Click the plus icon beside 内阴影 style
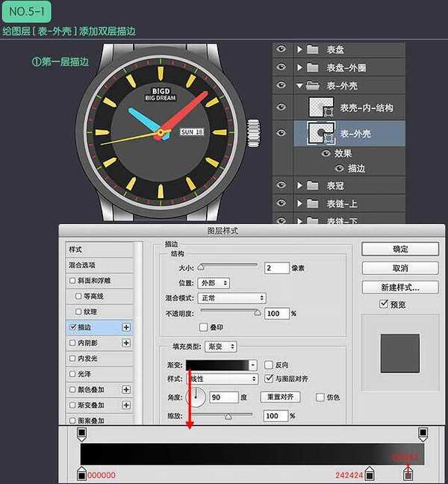 click(x=126, y=343)
